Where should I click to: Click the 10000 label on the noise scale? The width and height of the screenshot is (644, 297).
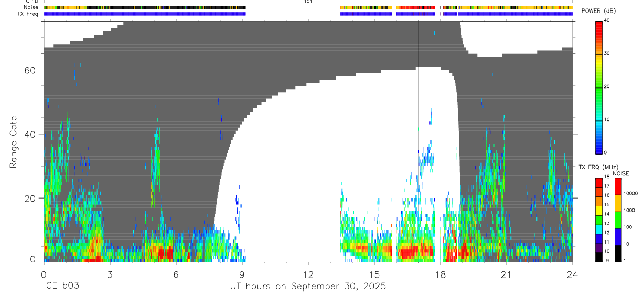click(x=631, y=193)
